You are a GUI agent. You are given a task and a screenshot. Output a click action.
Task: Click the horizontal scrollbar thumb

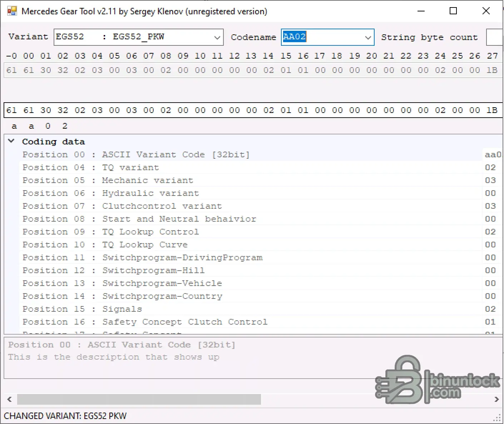139,399
